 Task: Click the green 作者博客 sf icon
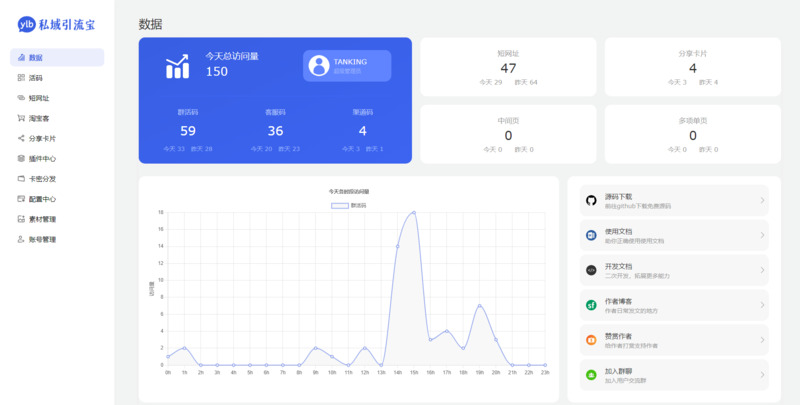point(591,305)
